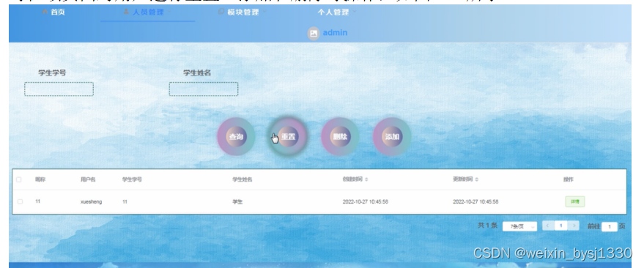Click the admin avatar image icon

pos(314,33)
